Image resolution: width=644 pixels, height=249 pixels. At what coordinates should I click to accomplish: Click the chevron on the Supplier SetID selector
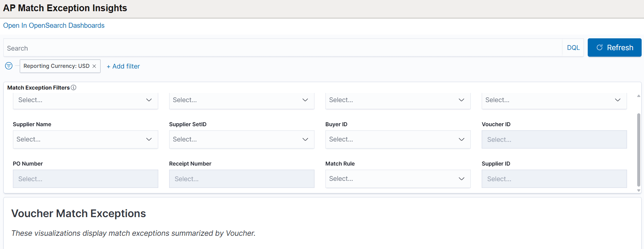click(305, 139)
